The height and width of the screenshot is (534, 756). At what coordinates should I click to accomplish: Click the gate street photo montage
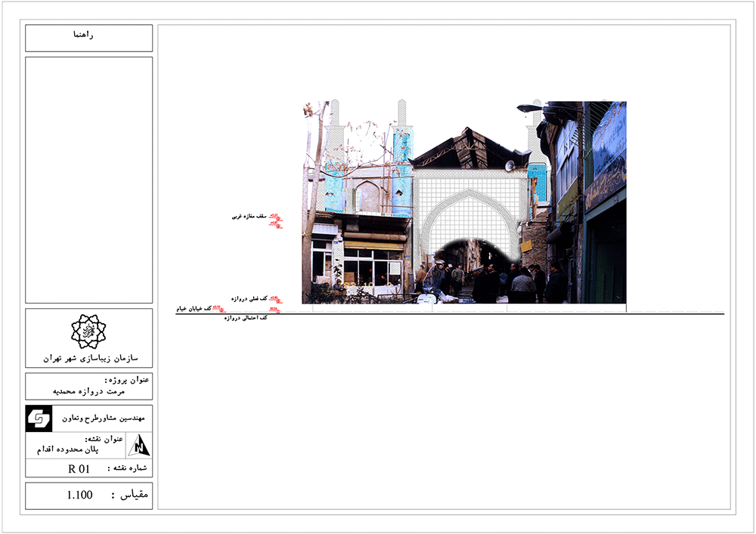pos(464,202)
